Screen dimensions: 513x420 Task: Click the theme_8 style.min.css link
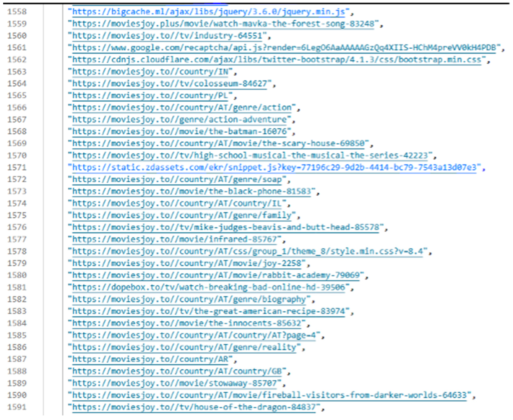click(x=247, y=251)
